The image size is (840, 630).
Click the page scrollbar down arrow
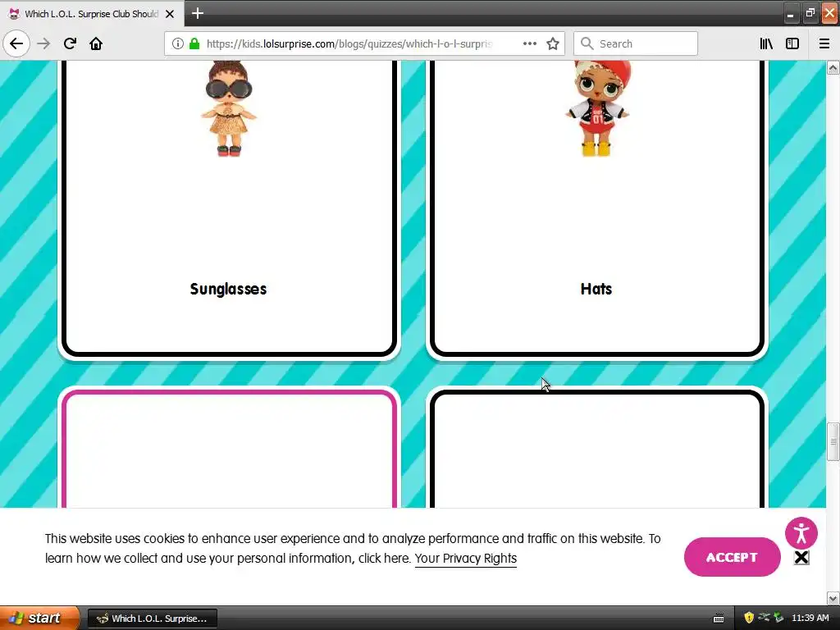point(833,598)
